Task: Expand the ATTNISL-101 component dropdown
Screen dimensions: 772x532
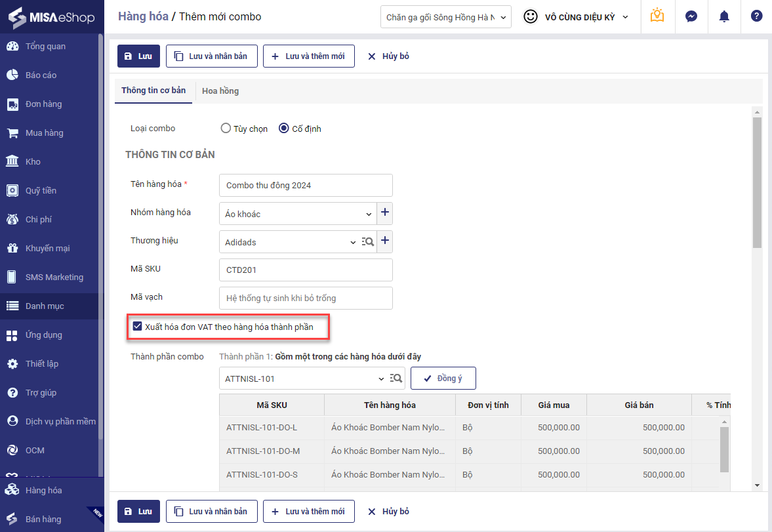Action: 382,379
